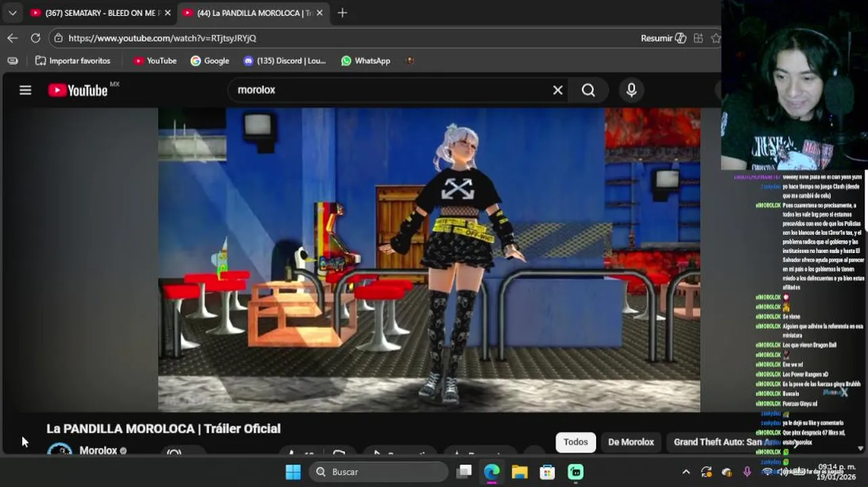Close the SEMATARY - BLEED ON ME tab
Screen dimensions: 868x487
[168, 13]
